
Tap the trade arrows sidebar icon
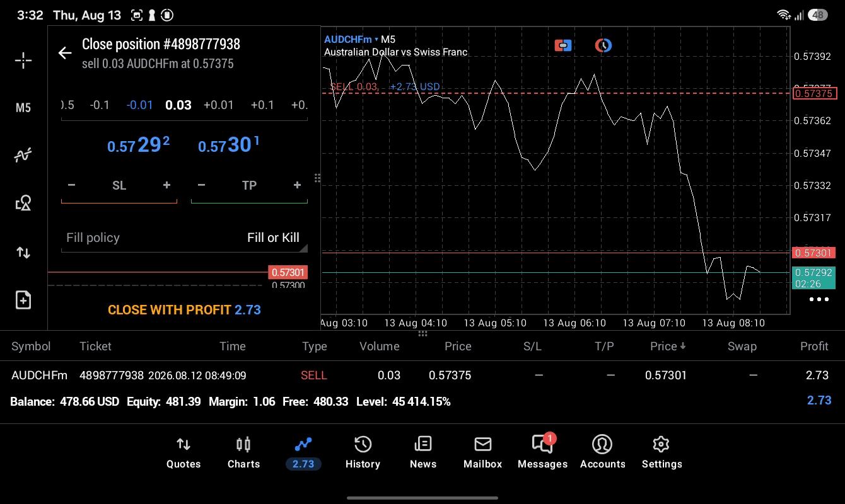click(23, 253)
